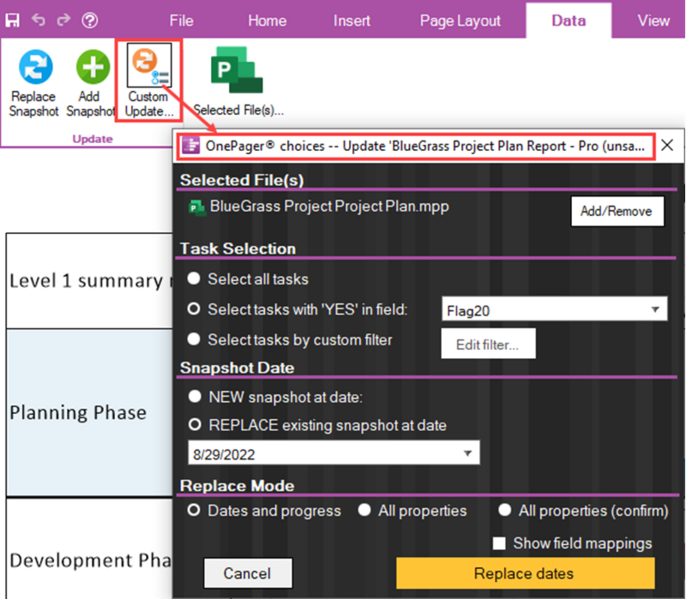Click the Add Snapshot plus icon
The height and width of the screenshot is (599, 686).
93,67
